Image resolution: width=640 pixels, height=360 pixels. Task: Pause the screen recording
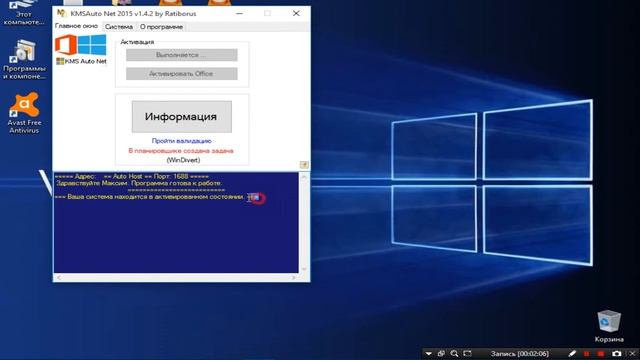point(587,353)
